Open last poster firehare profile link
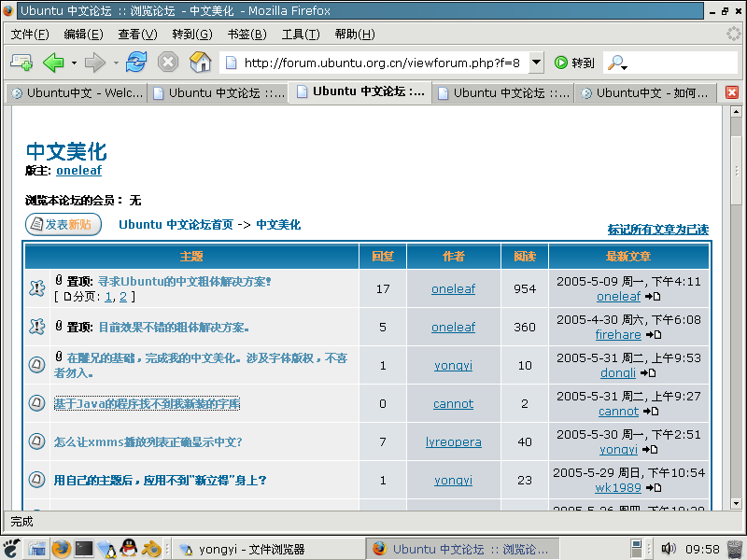 pyautogui.click(x=618, y=335)
